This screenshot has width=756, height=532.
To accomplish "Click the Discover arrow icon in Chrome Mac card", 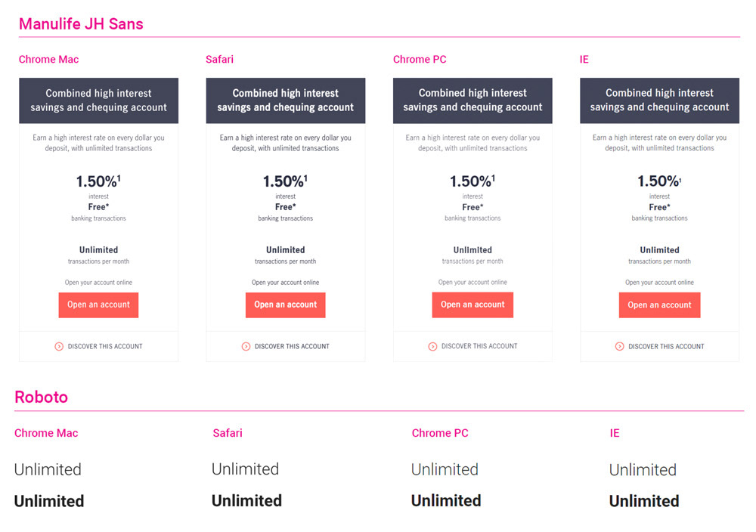I will click(x=59, y=346).
